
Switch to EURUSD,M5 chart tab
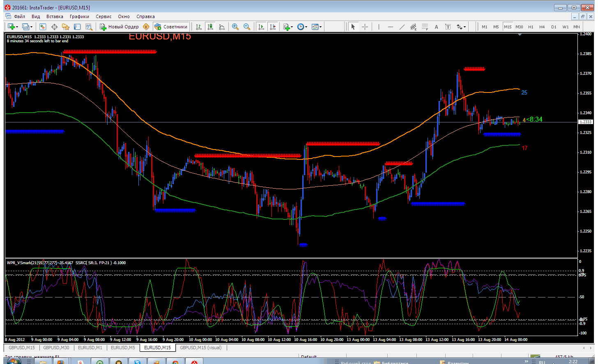coord(123,348)
